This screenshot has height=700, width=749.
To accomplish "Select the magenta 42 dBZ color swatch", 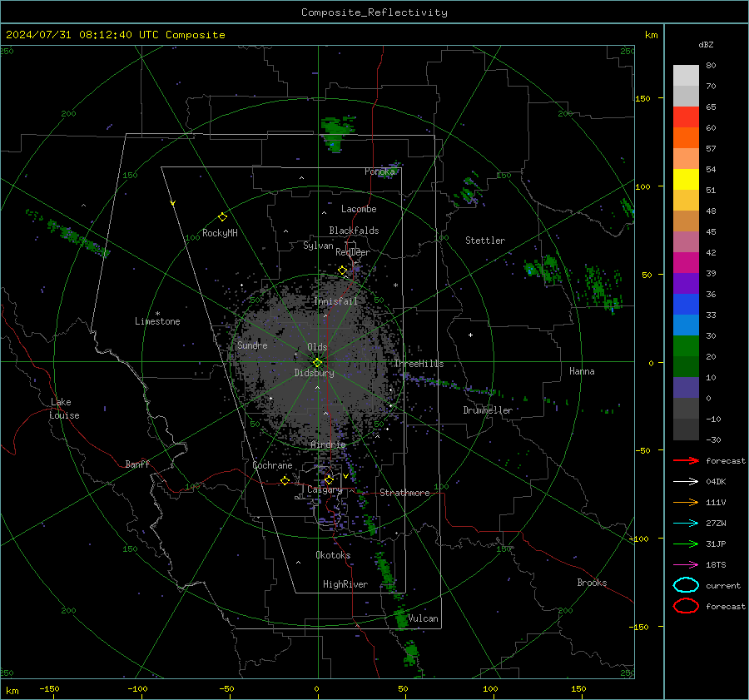I will (x=686, y=262).
